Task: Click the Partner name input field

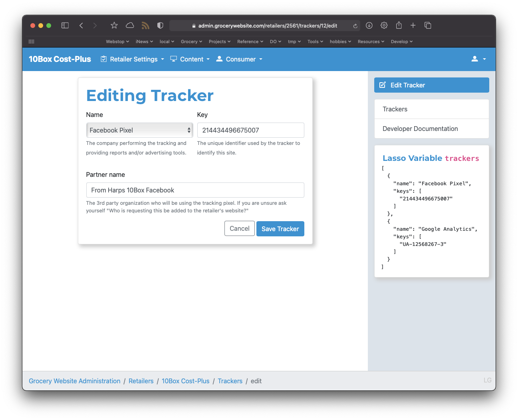Action: pyautogui.click(x=195, y=190)
